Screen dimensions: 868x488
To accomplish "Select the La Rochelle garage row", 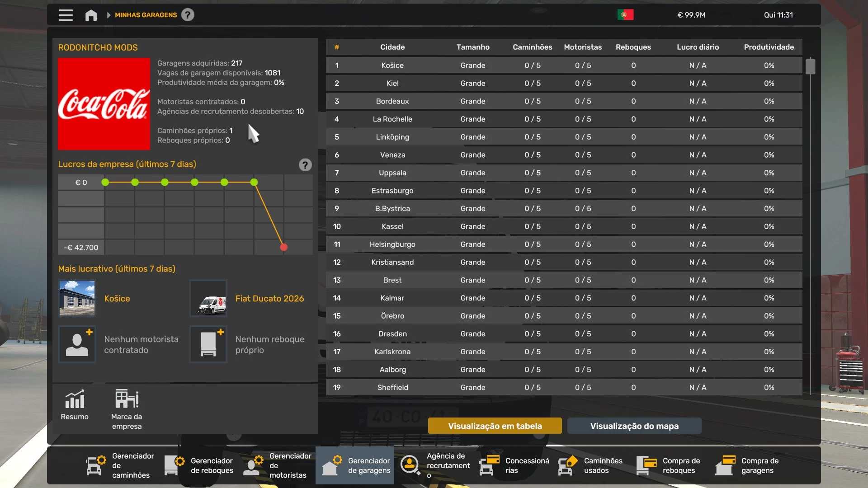I will (564, 119).
